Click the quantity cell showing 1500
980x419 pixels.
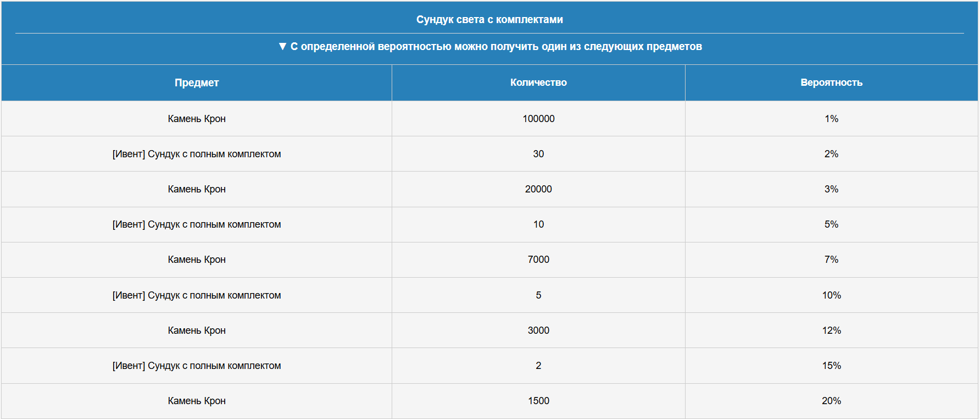coord(538,401)
